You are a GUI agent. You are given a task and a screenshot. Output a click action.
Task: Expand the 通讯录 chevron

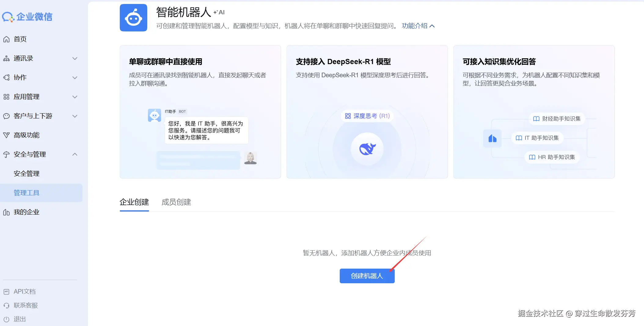75,58
